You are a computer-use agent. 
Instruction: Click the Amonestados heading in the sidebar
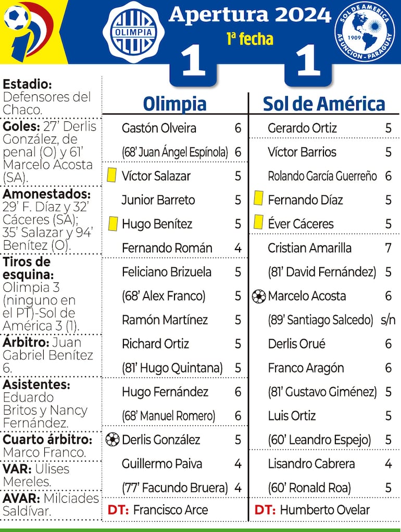pyautogui.click(x=46, y=194)
